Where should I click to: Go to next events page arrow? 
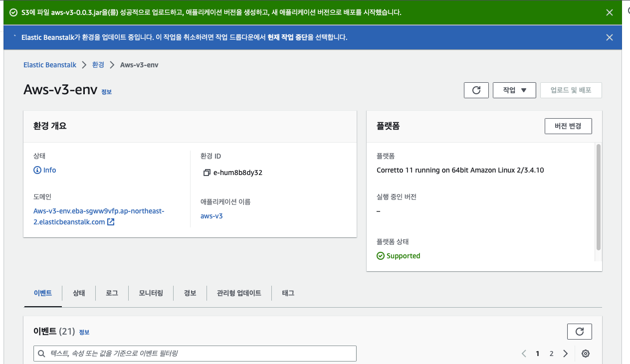click(x=565, y=354)
